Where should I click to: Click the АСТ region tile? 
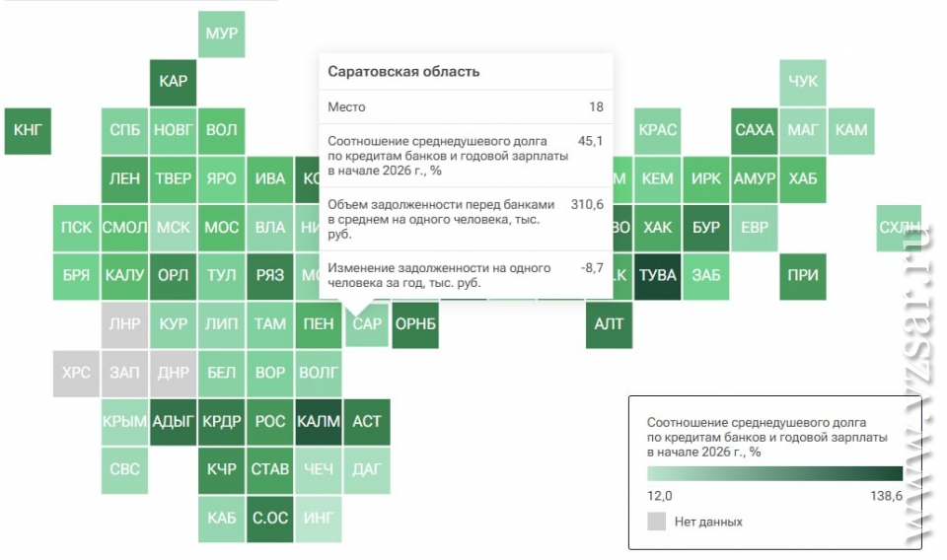click(x=367, y=421)
